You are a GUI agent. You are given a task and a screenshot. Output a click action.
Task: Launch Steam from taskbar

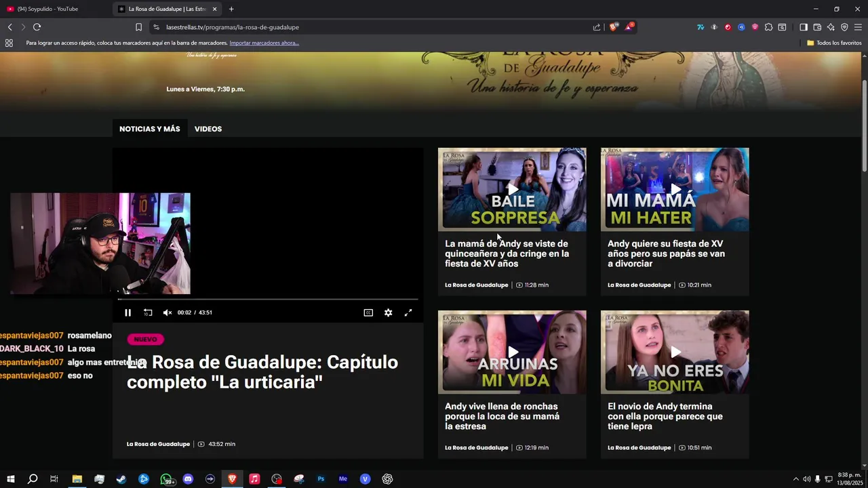(121, 479)
